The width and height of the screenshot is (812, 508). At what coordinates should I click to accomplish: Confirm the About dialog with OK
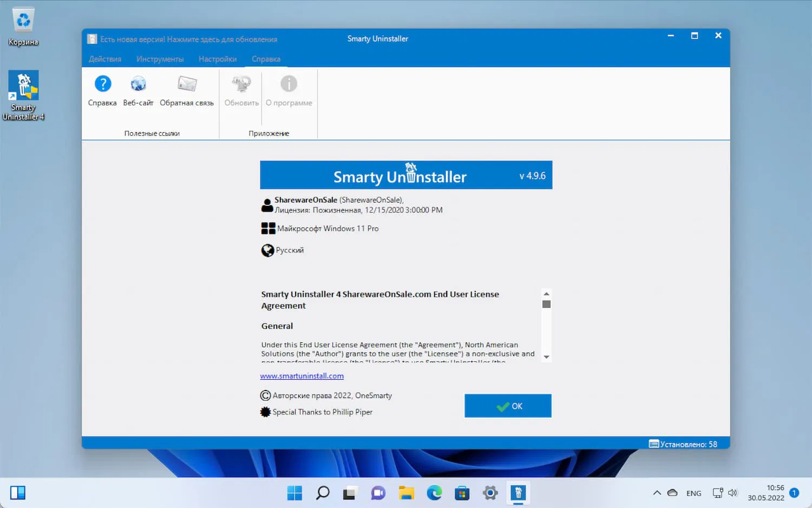pos(507,406)
